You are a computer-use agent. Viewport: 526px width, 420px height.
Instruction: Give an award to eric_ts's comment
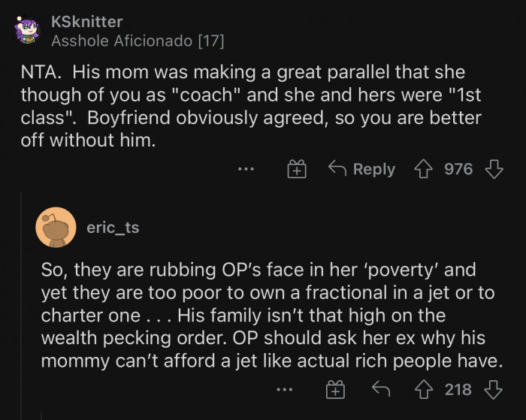tap(334, 389)
